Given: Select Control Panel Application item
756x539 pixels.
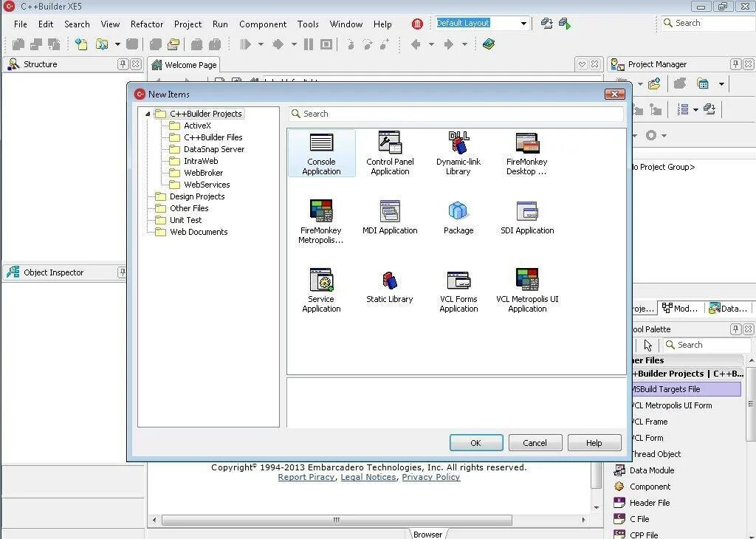Looking at the screenshot, I should pyautogui.click(x=390, y=154).
